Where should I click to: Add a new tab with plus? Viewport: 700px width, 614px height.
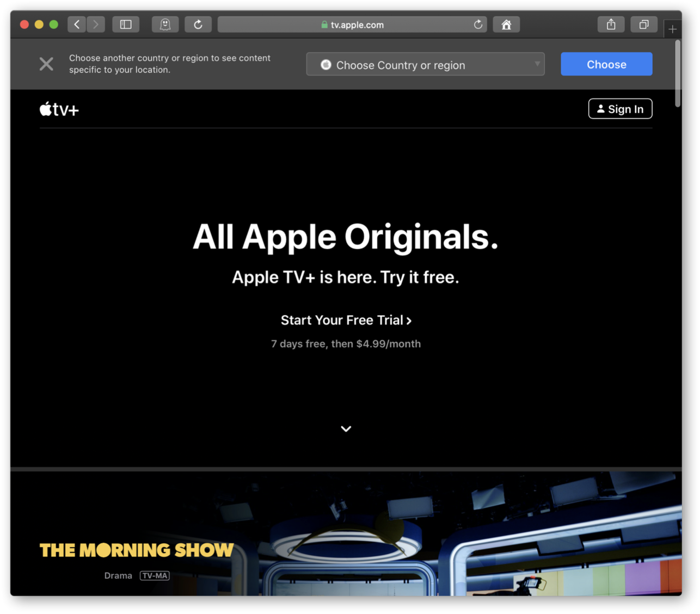tap(673, 29)
